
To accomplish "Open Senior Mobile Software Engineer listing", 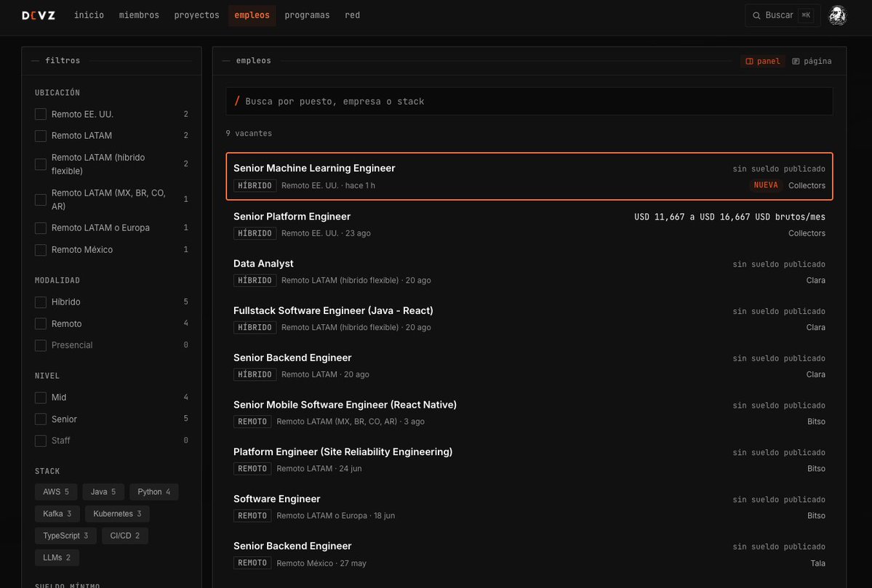I will [529, 412].
